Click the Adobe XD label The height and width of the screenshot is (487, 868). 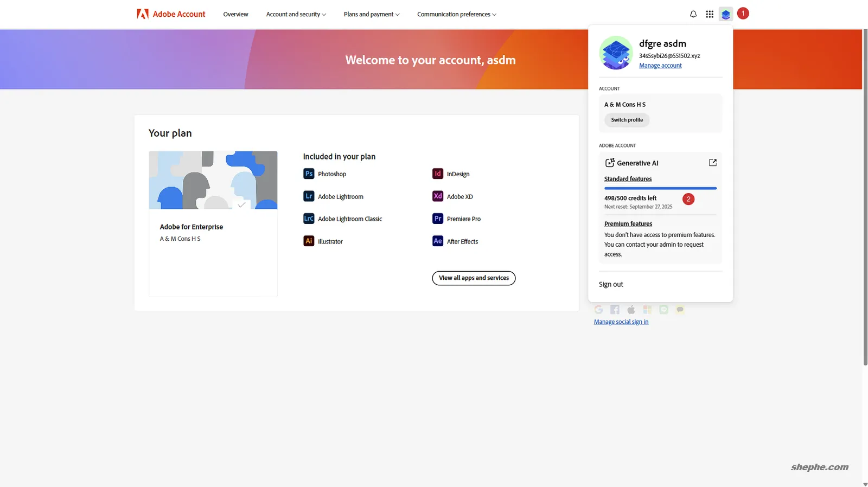tap(460, 197)
